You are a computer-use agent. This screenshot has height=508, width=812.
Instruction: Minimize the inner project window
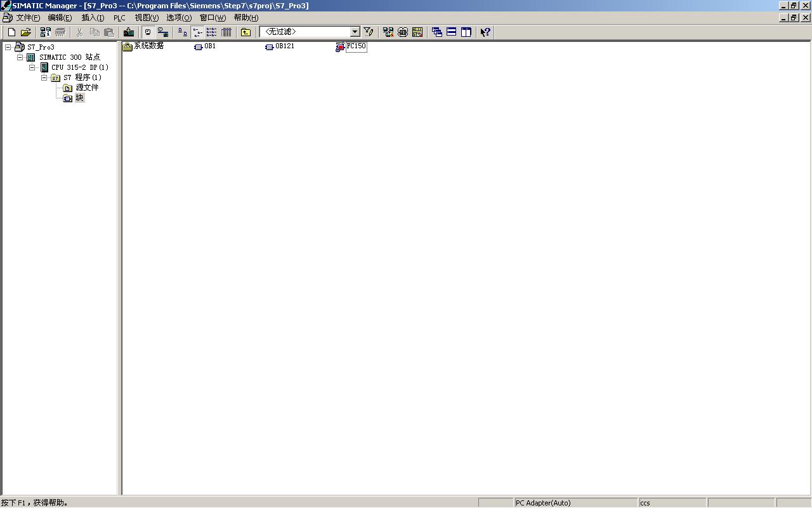pos(784,18)
